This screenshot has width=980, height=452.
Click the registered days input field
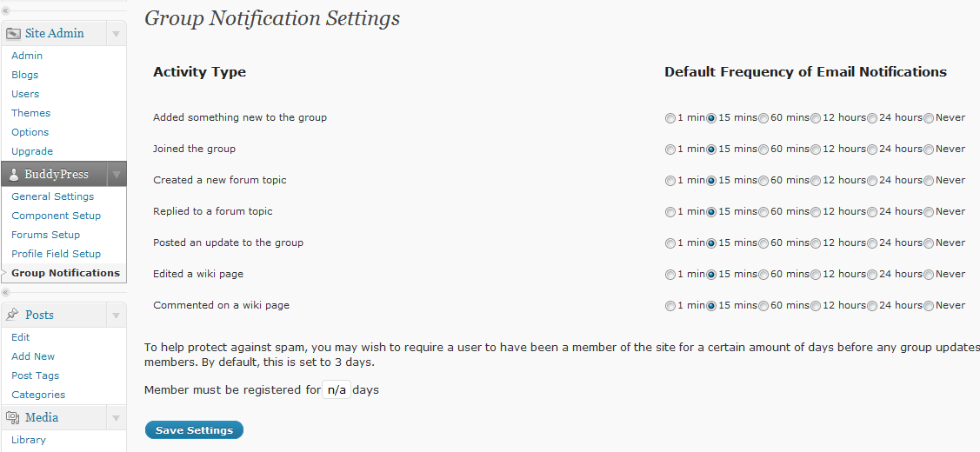click(337, 390)
